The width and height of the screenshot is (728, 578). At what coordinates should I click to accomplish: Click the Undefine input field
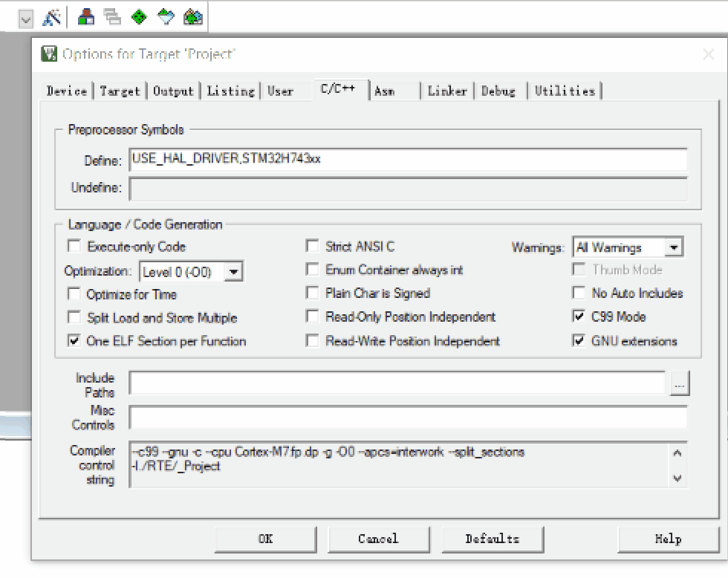(x=408, y=189)
